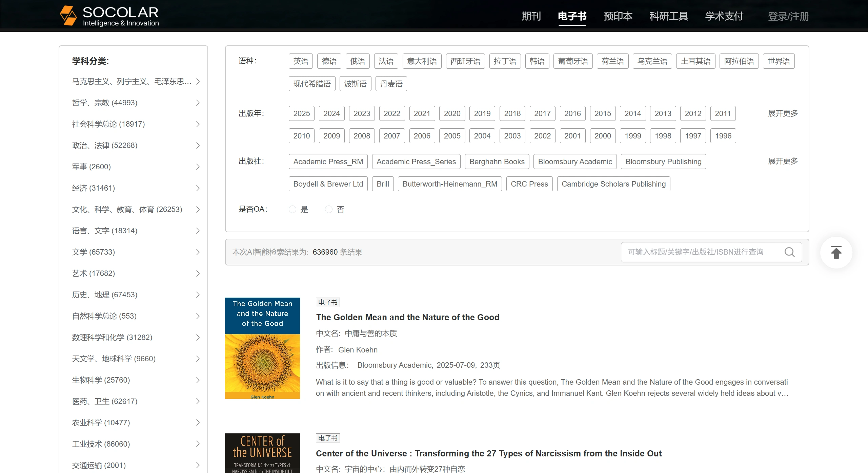868x473 pixels.
Task: Filter by 丹麦语 language
Action: click(x=391, y=84)
